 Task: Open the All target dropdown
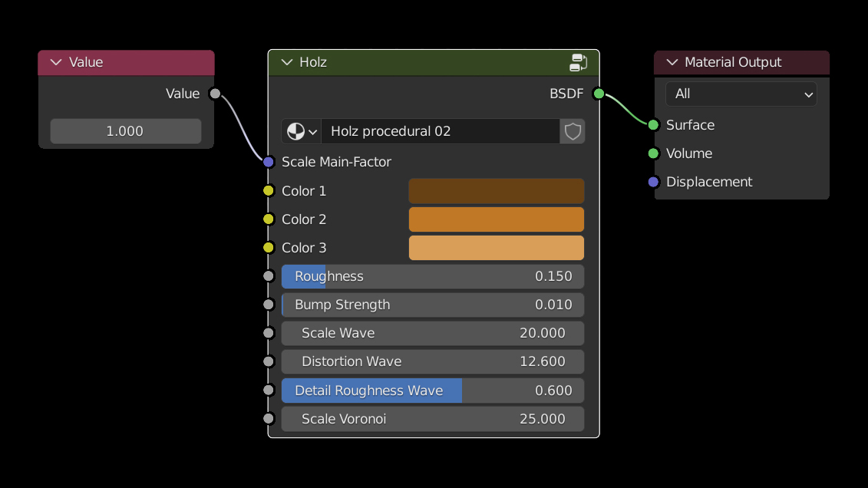click(x=741, y=94)
